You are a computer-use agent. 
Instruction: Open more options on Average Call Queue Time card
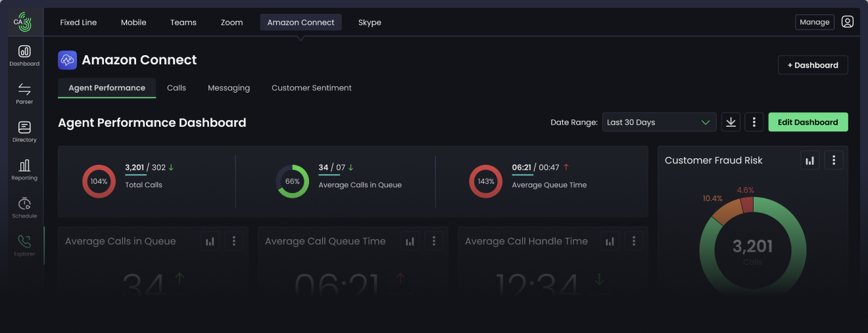point(434,241)
